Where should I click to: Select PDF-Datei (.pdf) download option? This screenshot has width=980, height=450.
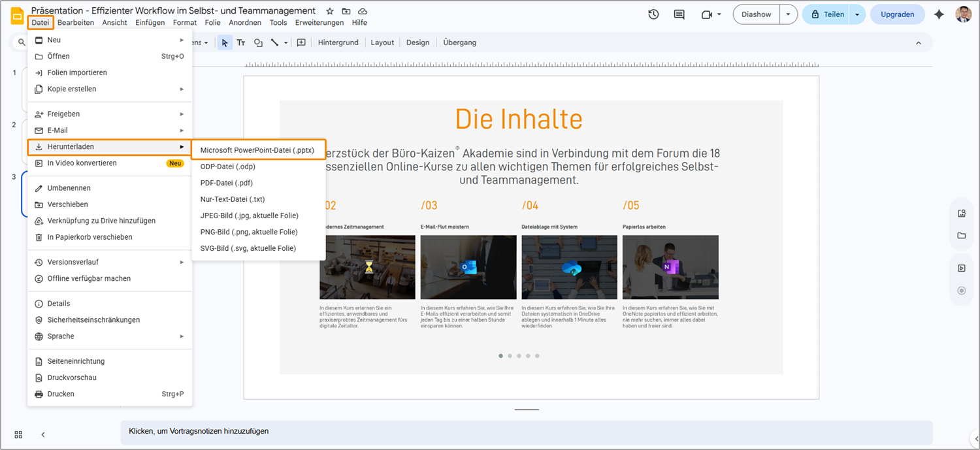[227, 183]
